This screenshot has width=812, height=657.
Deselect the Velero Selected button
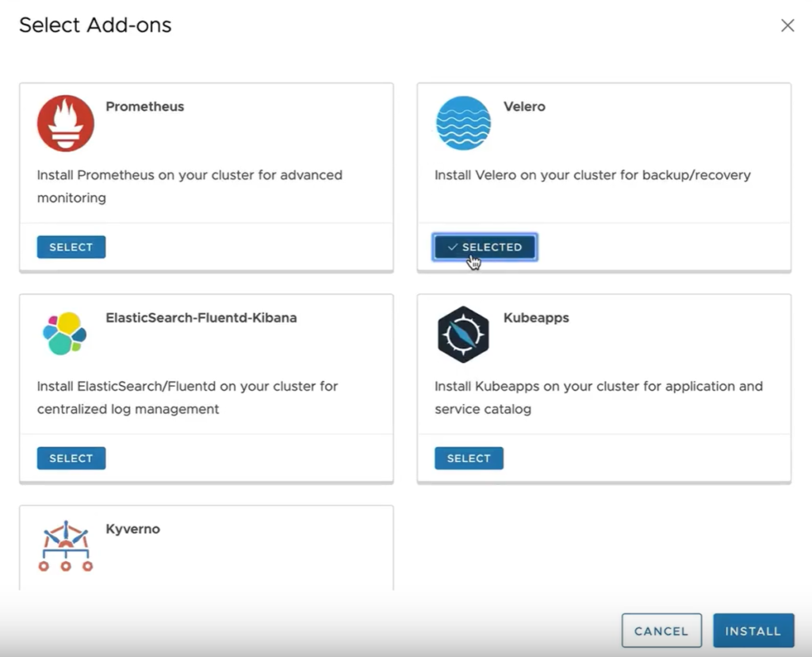coord(485,247)
